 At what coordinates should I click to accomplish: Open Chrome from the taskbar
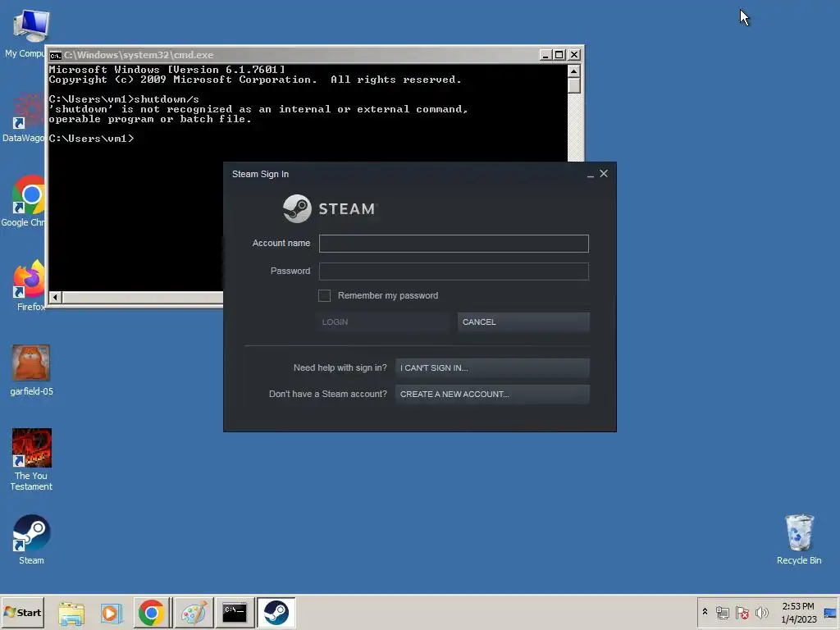point(151,613)
